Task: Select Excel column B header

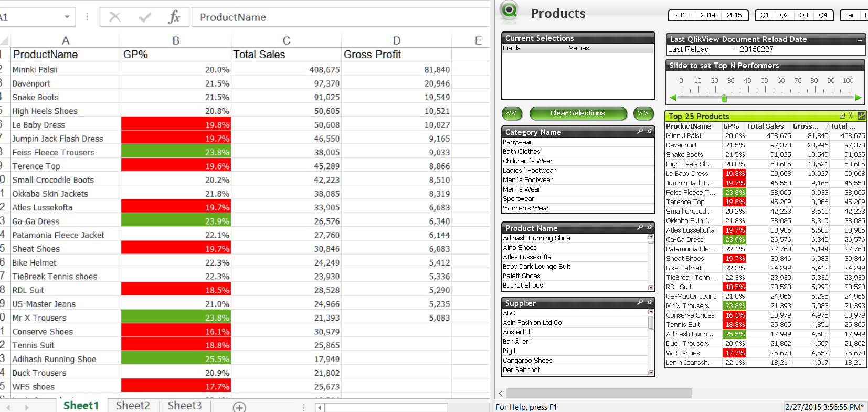Action: (x=176, y=40)
